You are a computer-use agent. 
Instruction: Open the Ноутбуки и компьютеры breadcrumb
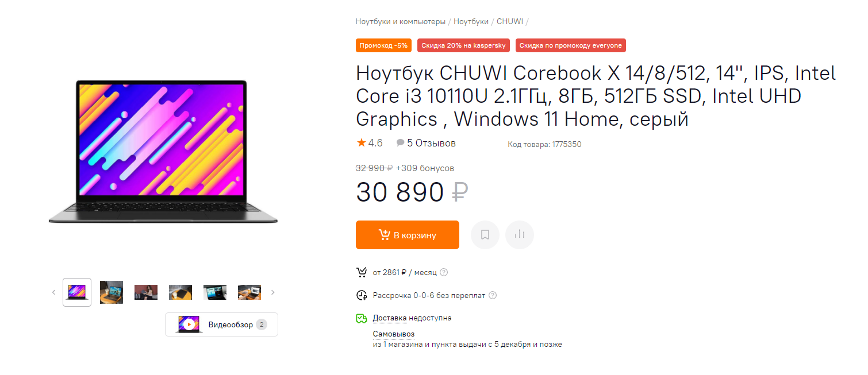401,21
